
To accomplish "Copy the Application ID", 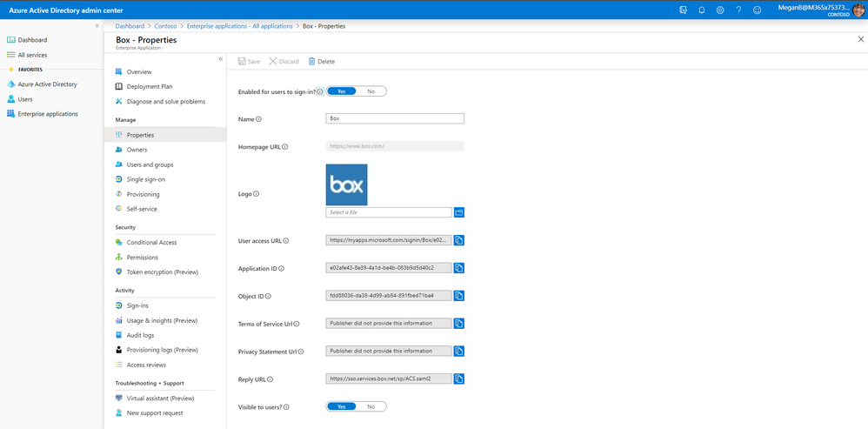I will point(459,268).
